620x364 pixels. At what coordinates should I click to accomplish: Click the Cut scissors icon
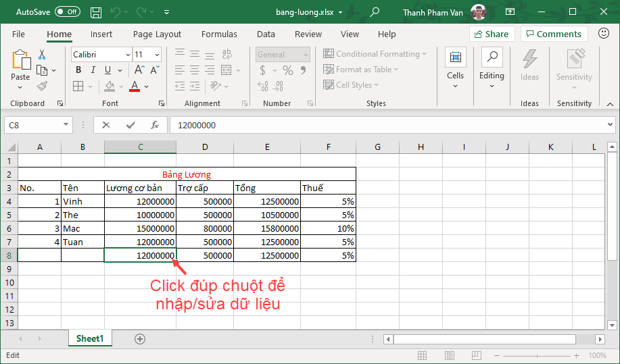42,54
